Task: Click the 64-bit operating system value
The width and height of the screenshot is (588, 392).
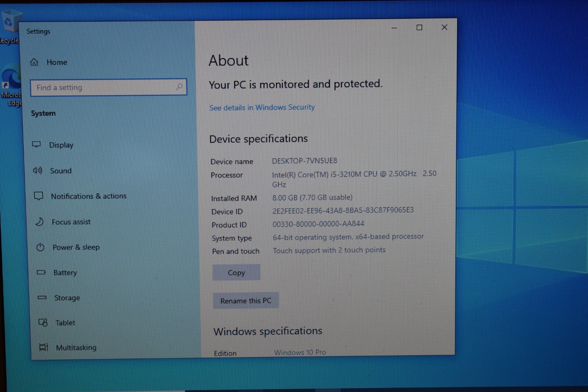Action: (348, 237)
